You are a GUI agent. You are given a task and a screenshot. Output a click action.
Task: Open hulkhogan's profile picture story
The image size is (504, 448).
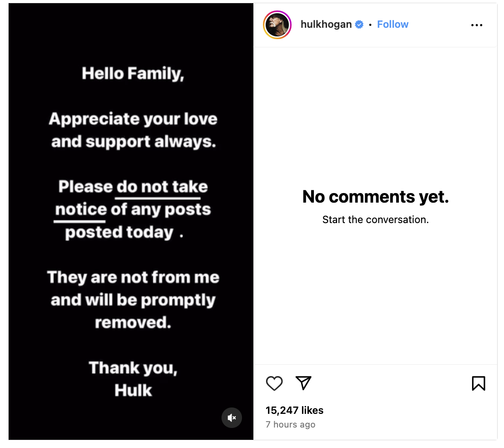point(277,25)
